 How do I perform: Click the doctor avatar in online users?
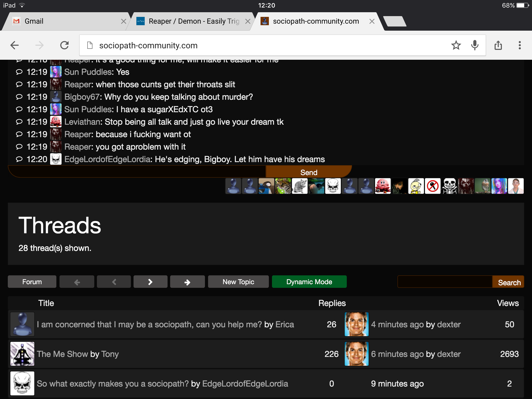click(x=516, y=186)
